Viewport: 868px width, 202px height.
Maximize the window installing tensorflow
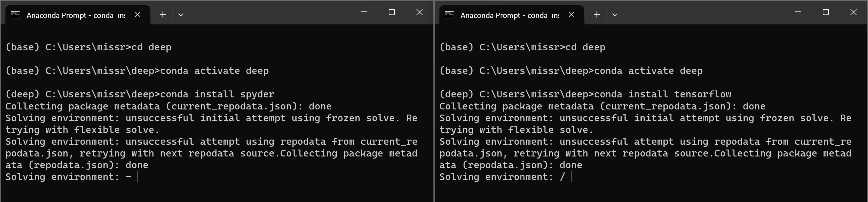pyautogui.click(x=826, y=12)
